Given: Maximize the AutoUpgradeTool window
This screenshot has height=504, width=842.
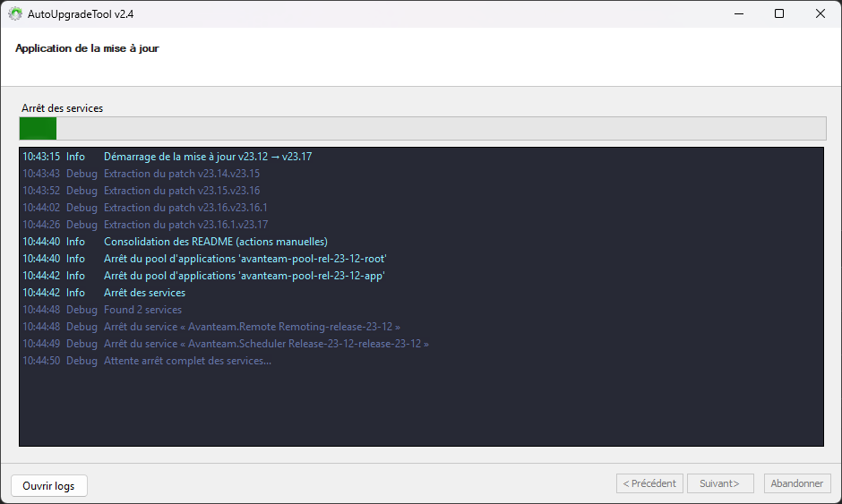Looking at the screenshot, I should (779, 14).
